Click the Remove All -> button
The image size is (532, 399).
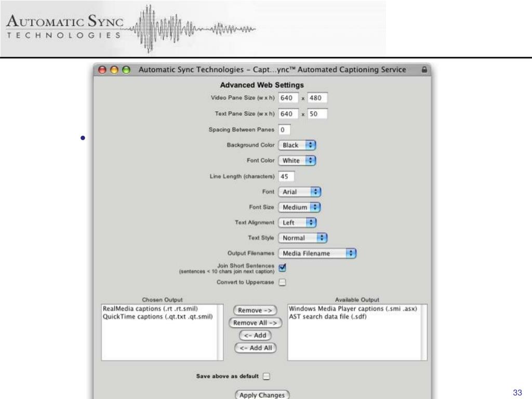pyautogui.click(x=255, y=323)
